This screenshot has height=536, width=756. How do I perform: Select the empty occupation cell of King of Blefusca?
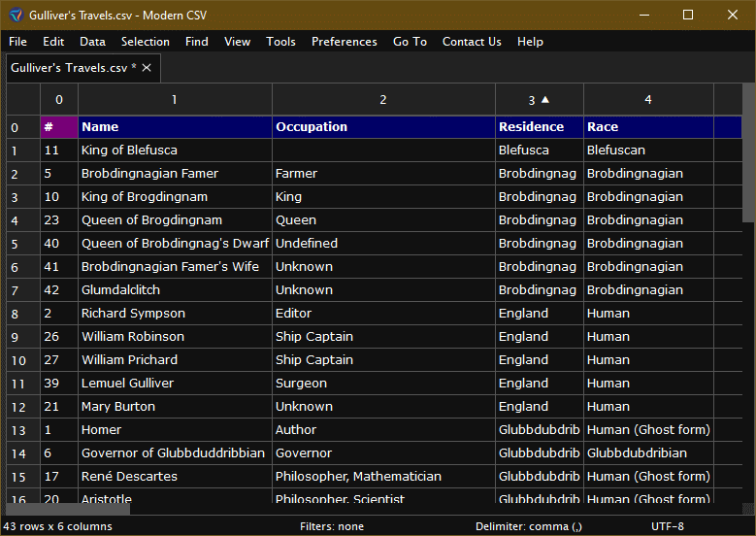click(x=383, y=151)
